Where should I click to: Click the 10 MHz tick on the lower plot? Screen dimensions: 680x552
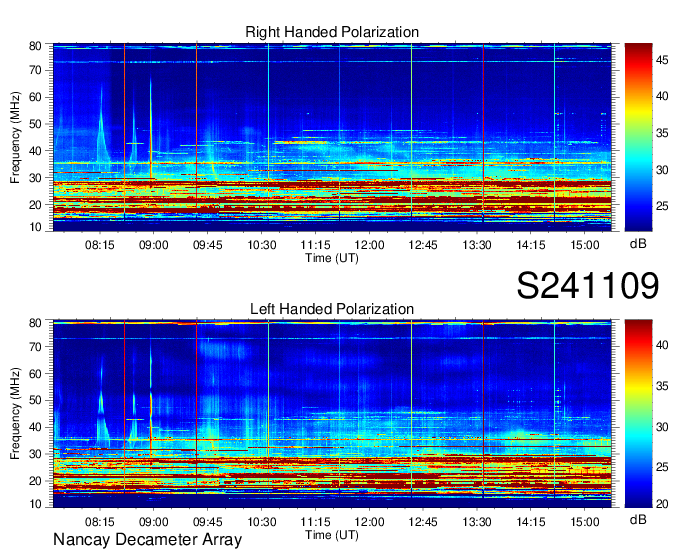tap(35, 504)
